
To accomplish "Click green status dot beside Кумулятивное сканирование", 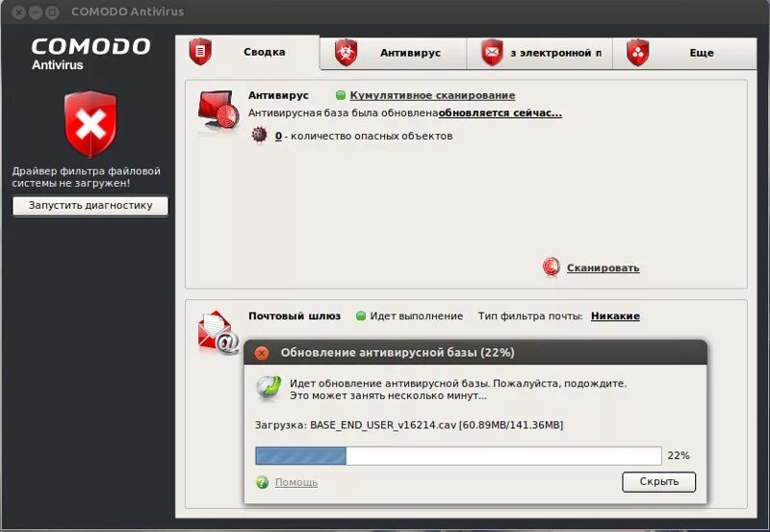I will [x=341, y=95].
